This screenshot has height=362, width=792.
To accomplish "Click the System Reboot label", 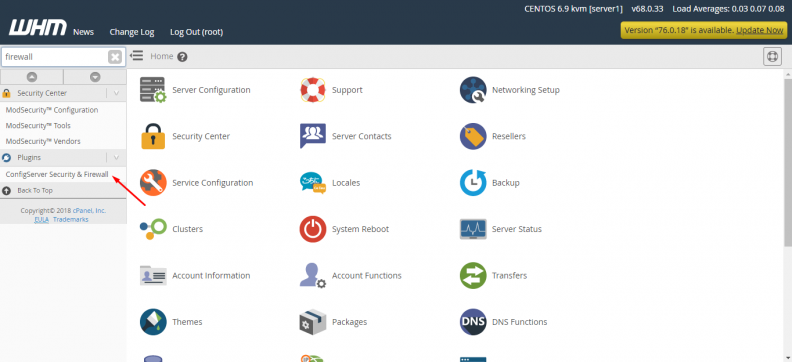I will coord(360,229).
